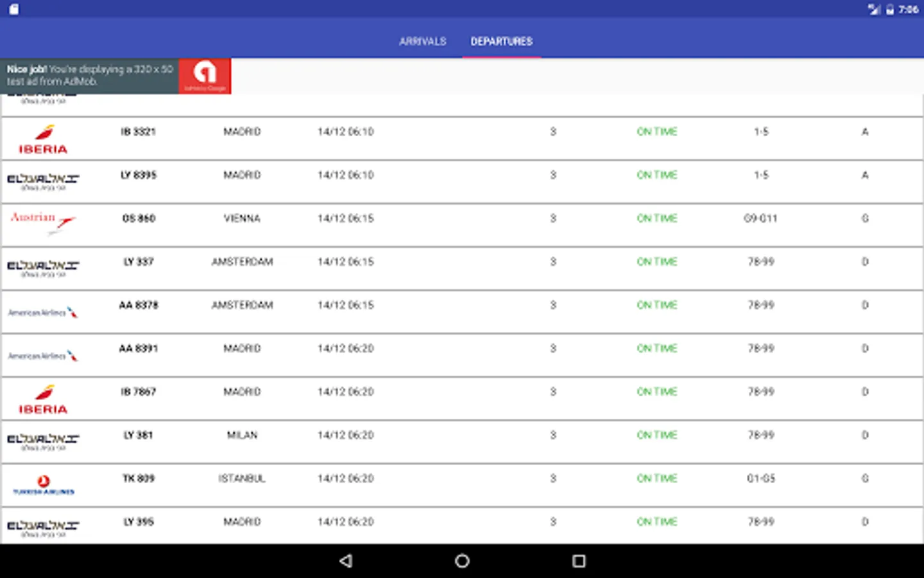Tap MADRID destination in IB 3321 row
Viewport: 924px width, 578px height.
tap(242, 132)
